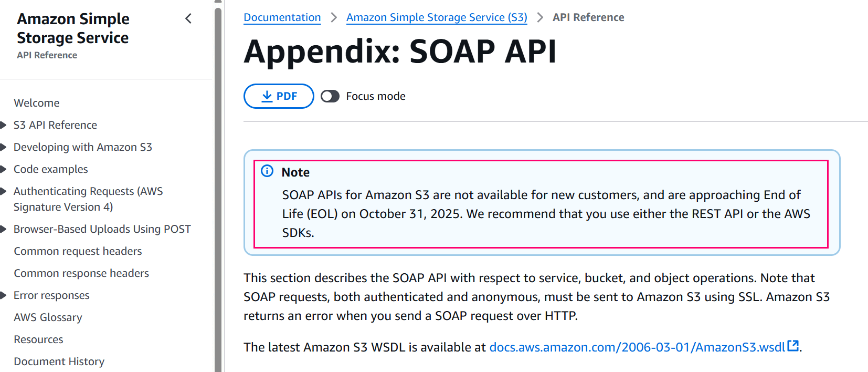The image size is (868, 372).
Task: Collapse the sidebar with the left chevron
Action: click(x=188, y=19)
